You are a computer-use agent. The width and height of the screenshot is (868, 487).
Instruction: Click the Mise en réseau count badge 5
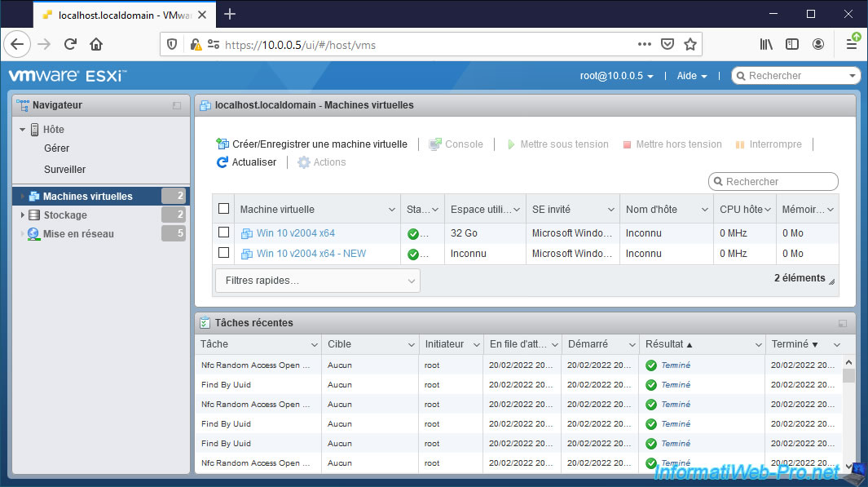click(x=174, y=234)
